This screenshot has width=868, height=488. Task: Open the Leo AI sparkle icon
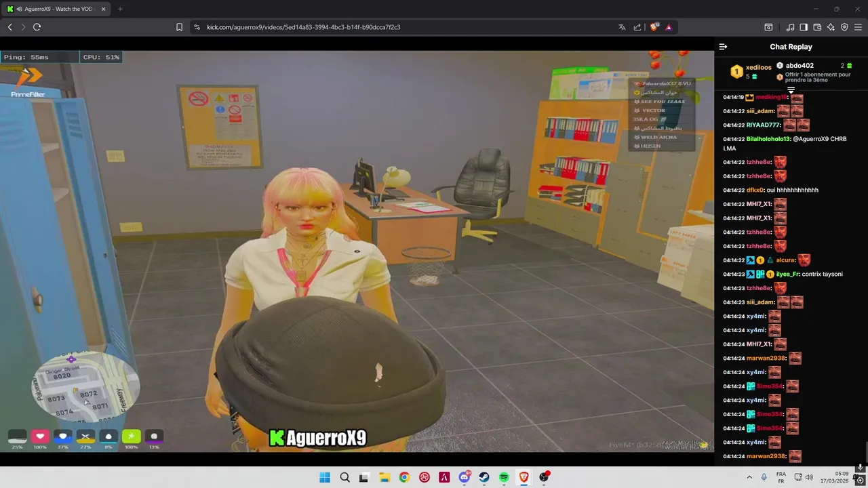pos(831,27)
